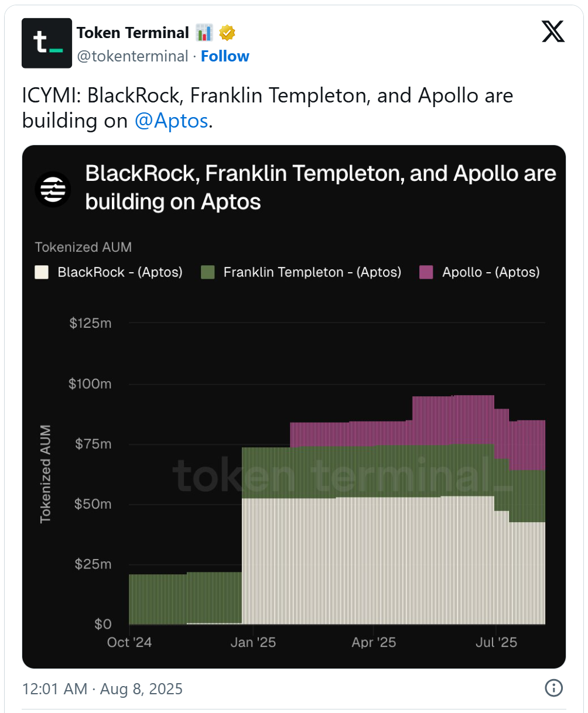Select the BlackRock - (Aptos) legend label
This screenshot has height=713, width=588.
click(120, 272)
